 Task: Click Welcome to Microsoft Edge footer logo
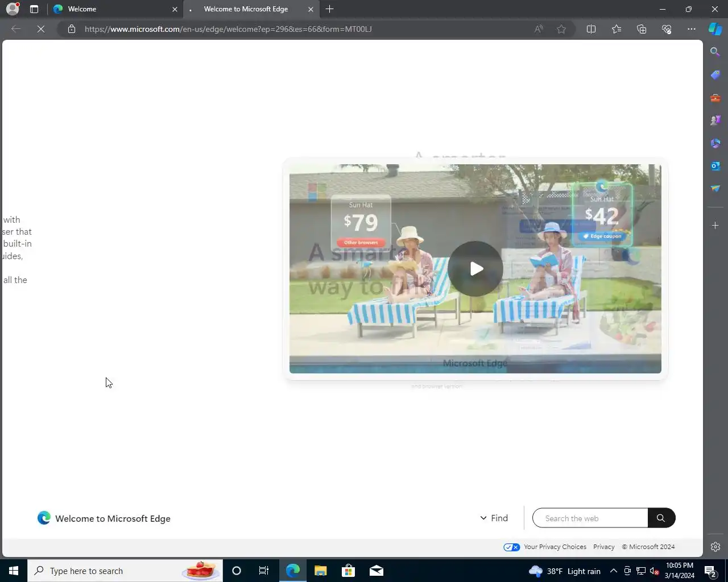click(x=104, y=518)
